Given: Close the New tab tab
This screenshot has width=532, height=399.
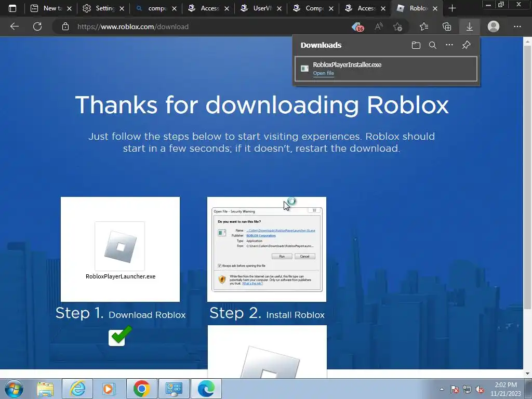Looking at the screenshot, I should (69, 8).
